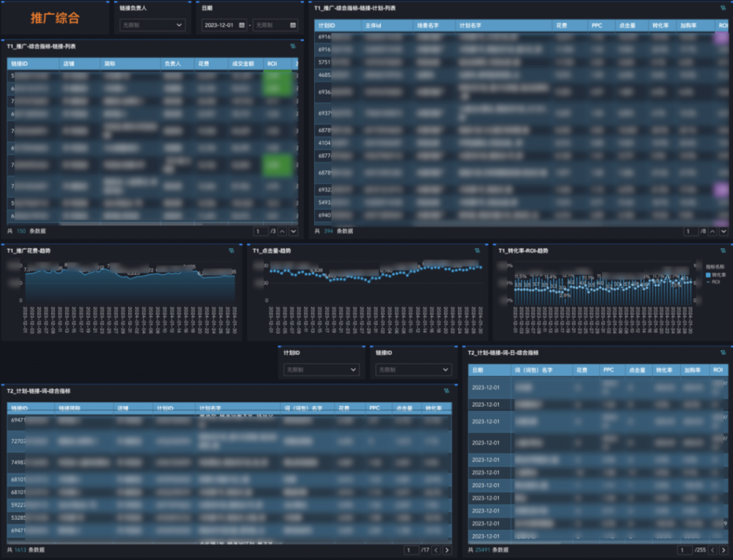Screen dimensions: 733x560
Task: Open the start date calendar icon
Action: point(242,25)
